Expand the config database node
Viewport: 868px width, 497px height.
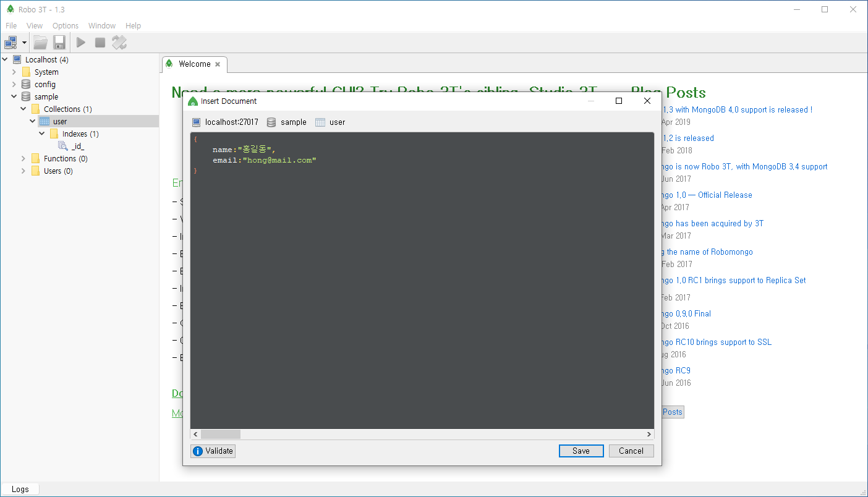coord(14,84)
